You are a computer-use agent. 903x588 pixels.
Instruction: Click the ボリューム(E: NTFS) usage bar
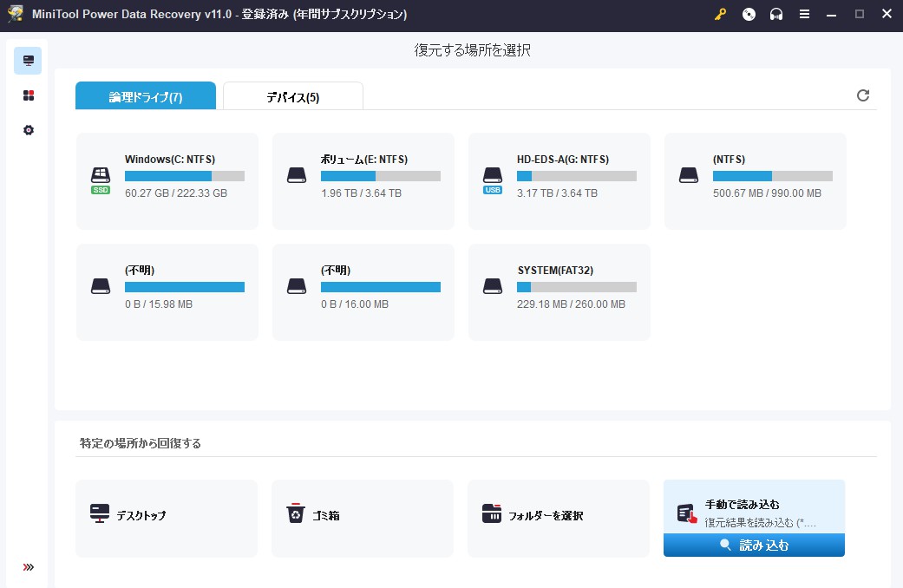381,176
